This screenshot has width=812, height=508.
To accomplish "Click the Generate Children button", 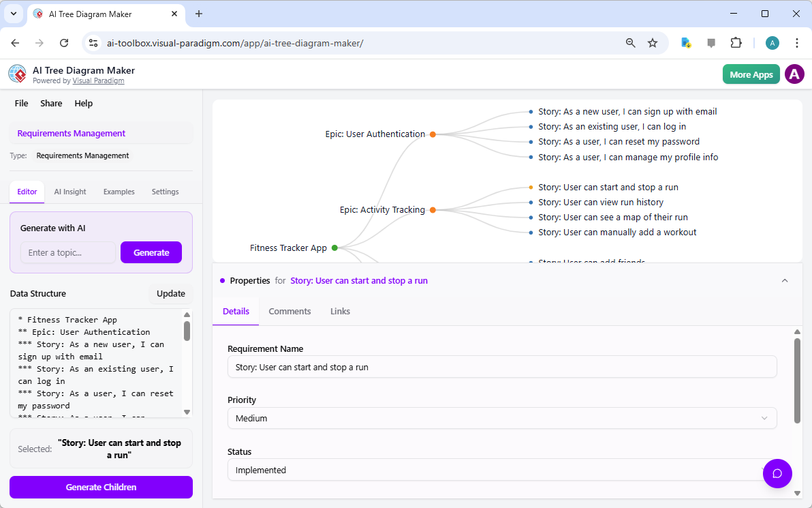I will 100,487.
